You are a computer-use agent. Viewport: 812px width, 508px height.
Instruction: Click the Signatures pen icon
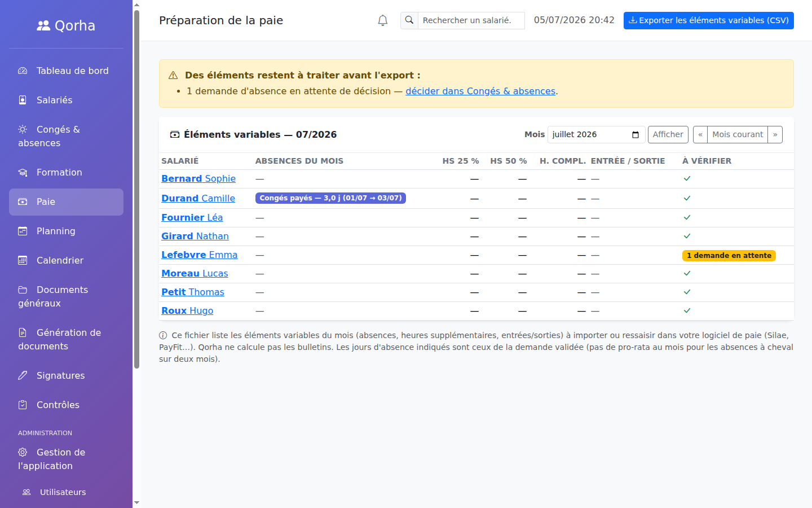[23, 375]
